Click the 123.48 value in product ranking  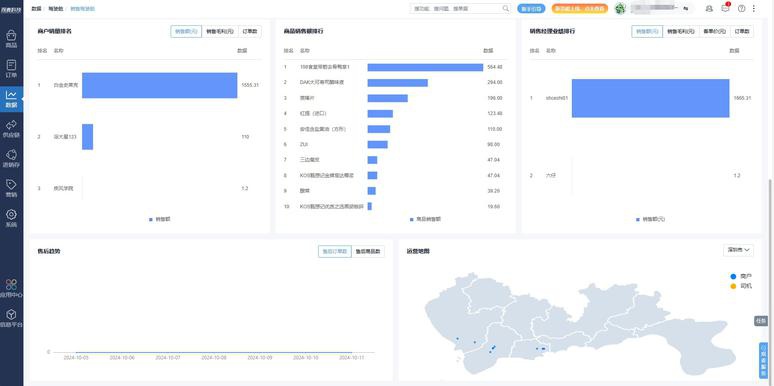[494, 114]
